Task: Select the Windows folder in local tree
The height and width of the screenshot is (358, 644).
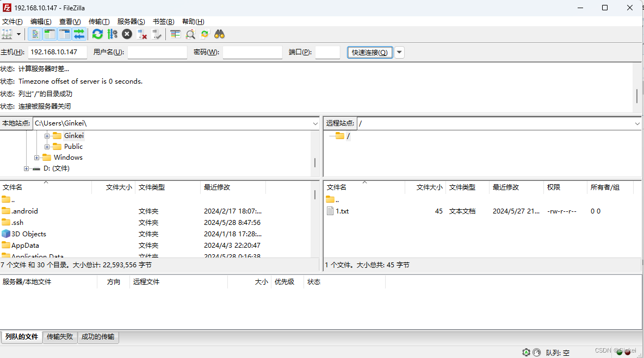Action: pos(68,158)
